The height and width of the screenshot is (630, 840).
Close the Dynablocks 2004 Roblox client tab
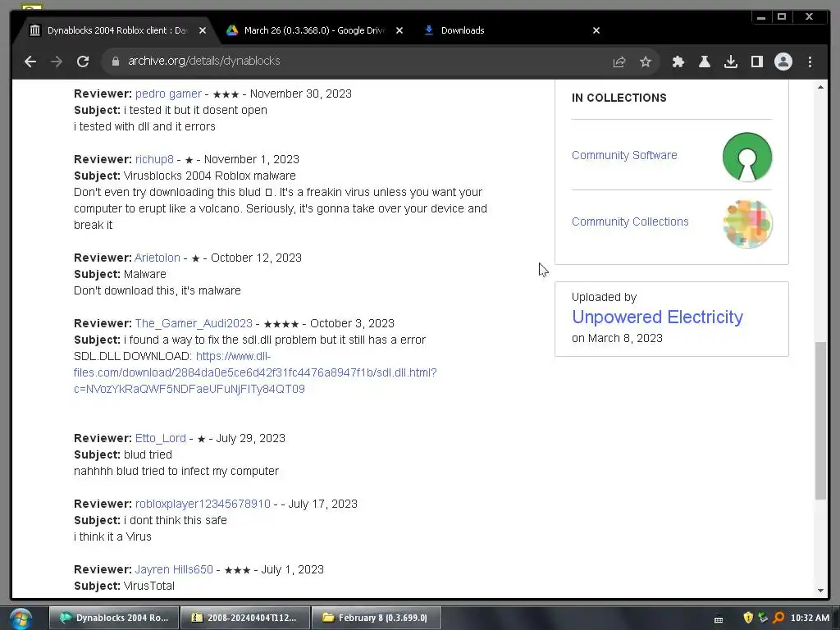click(203, 30)
